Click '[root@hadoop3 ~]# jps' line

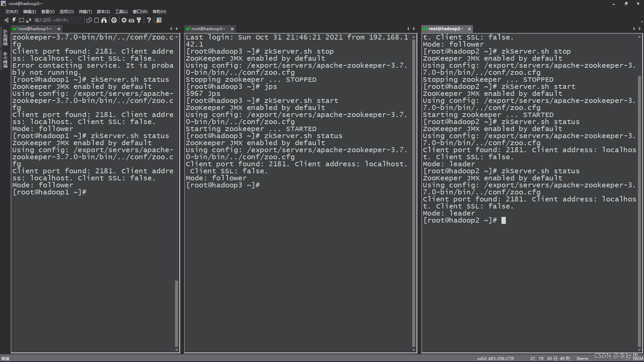[231, 86]
